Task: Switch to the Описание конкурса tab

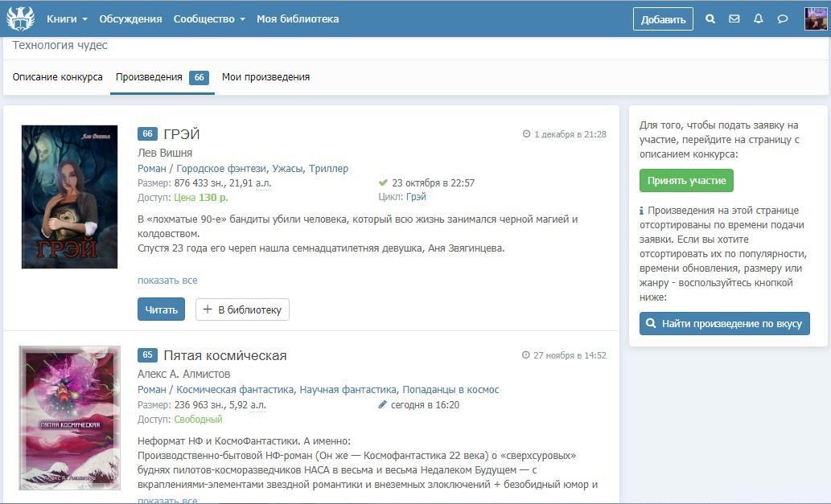Action: (58, 77)
